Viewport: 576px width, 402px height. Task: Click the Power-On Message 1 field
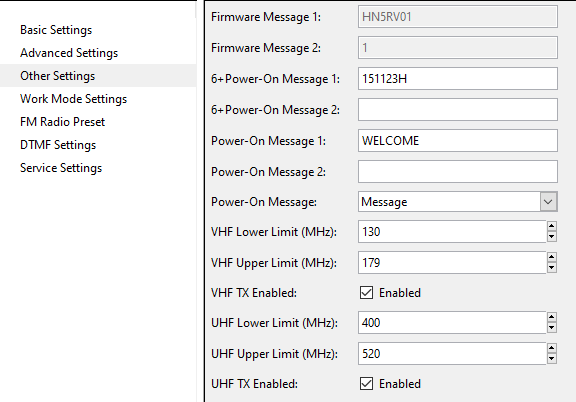point(458,140)
